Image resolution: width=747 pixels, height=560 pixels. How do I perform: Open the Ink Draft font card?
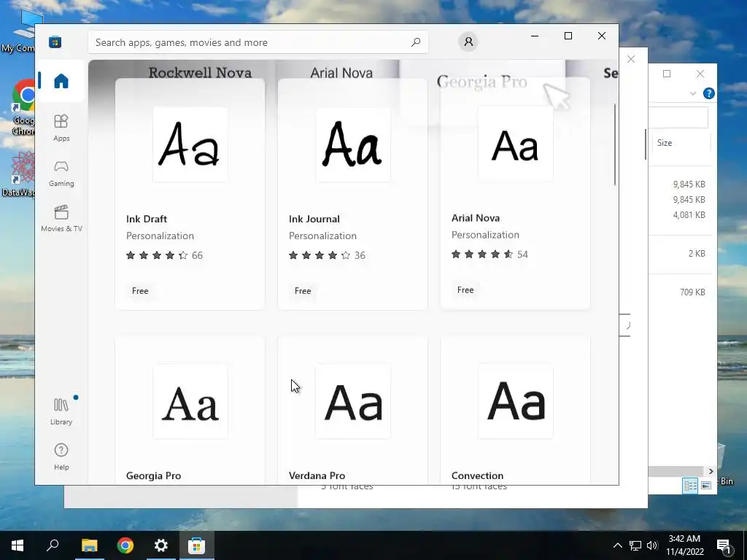coord(190,194)
